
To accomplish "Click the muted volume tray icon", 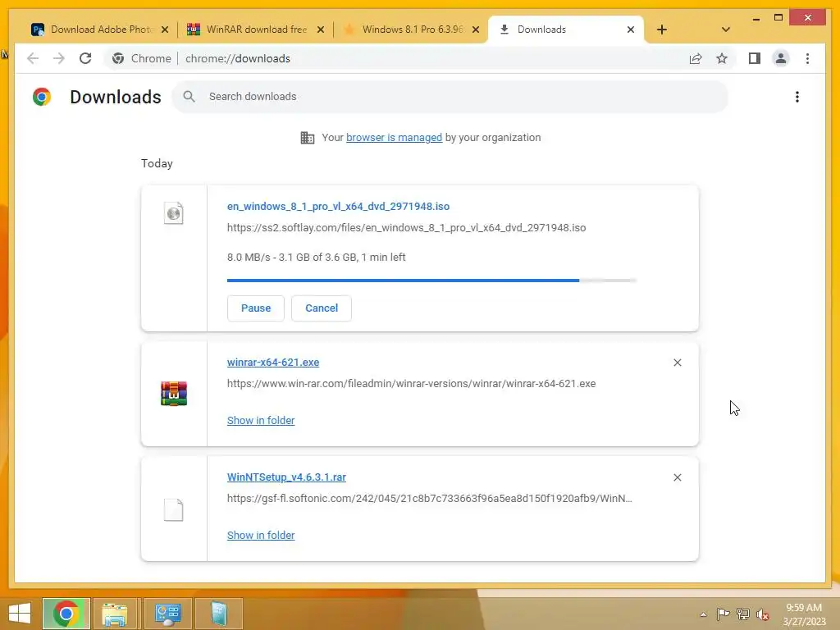I will [x=762, y=614].
